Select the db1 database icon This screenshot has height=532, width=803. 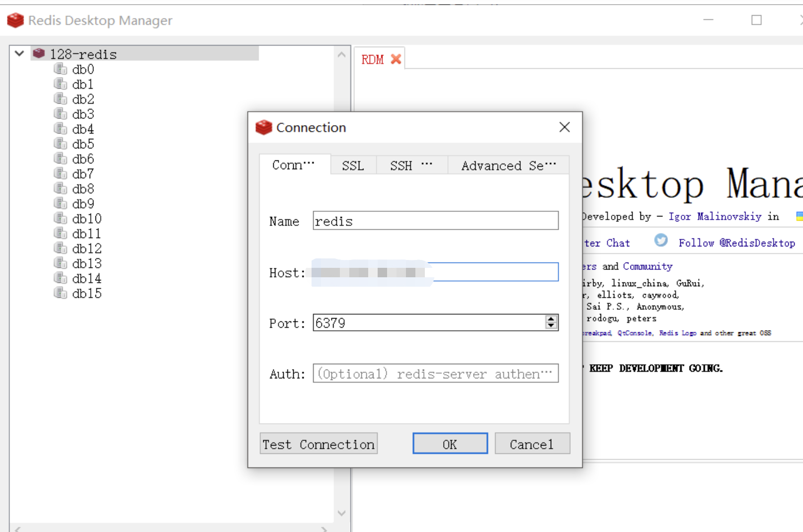tap(60, 84)
